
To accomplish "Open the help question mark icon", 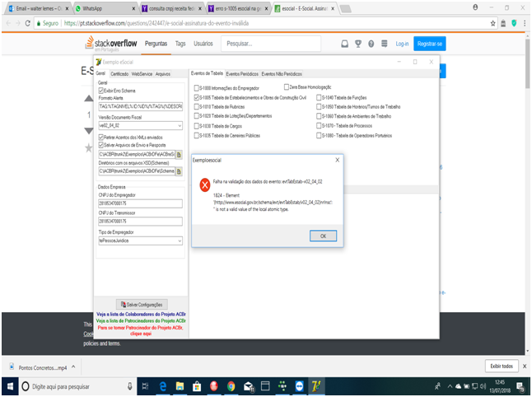I will click(x=371, y=44).
